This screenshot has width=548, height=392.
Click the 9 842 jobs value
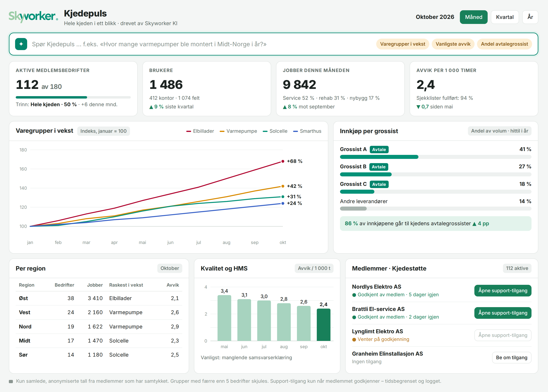tap(299, 84)
